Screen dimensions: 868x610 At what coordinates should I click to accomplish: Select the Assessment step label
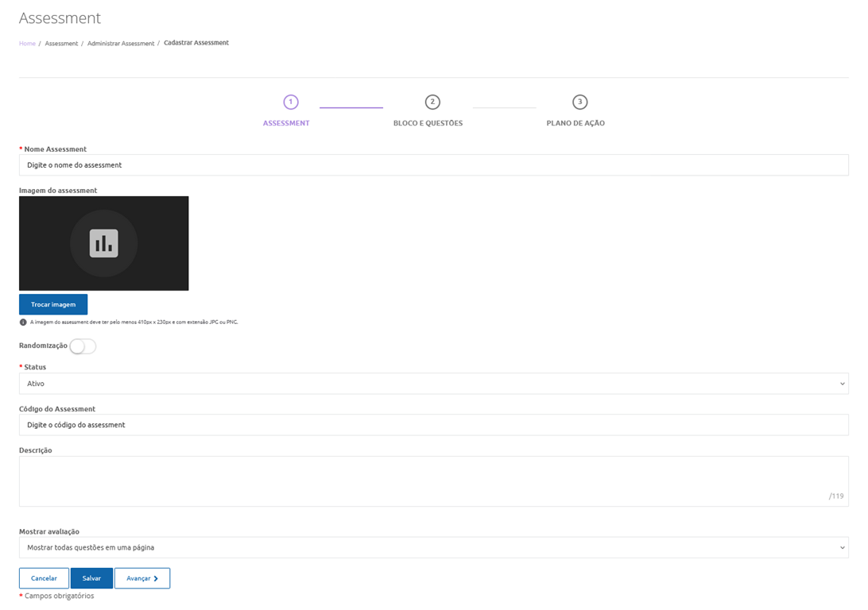point(286,124)
